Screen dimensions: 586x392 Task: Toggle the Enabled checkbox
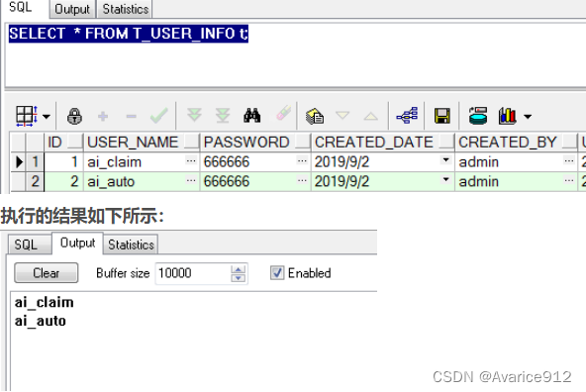(x=277, y=273)
